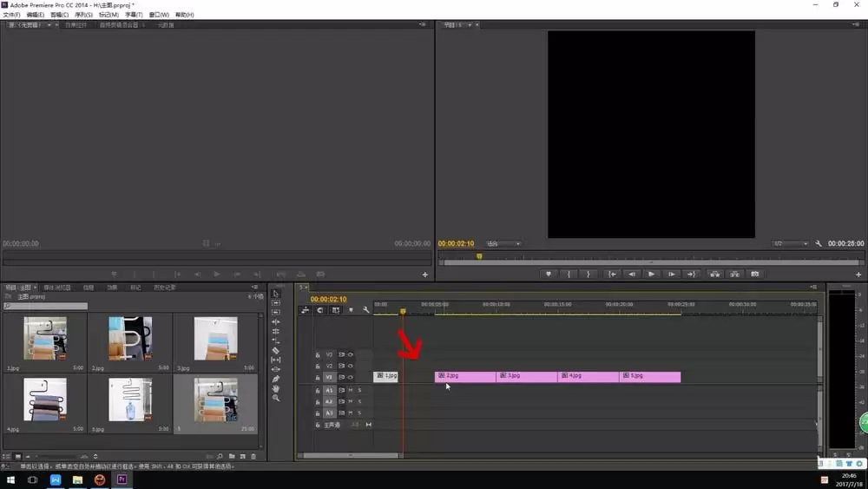
Task: Delete selected item with the trash icon
Action: (253, 456)
